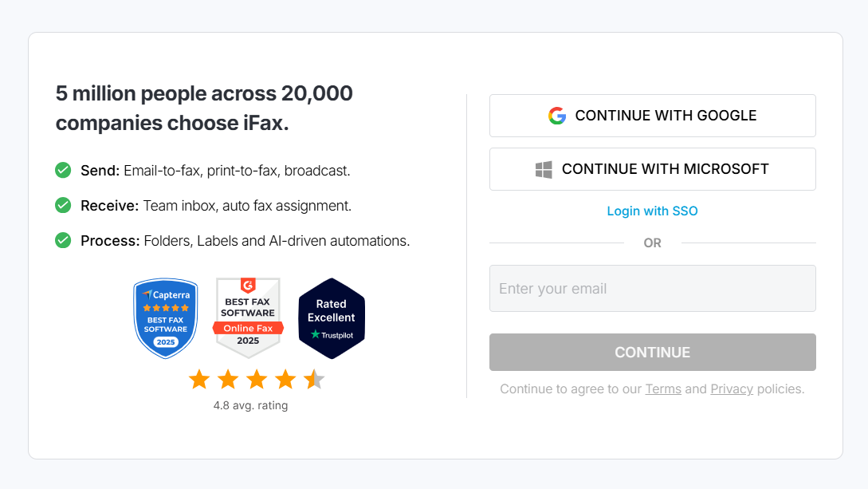Click the Microsoft logo icon
The height and width of the screenshot is (489, 868).
[544, 169]
